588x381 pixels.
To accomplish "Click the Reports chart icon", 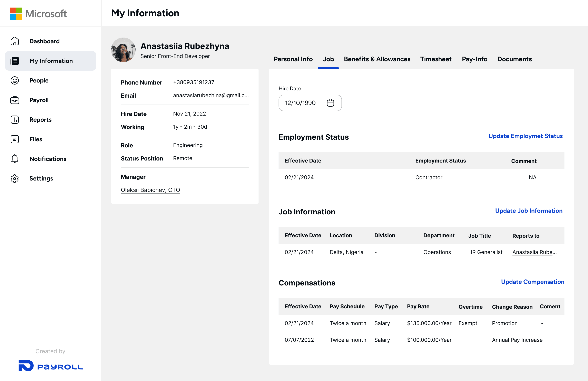I will [14, 120].
